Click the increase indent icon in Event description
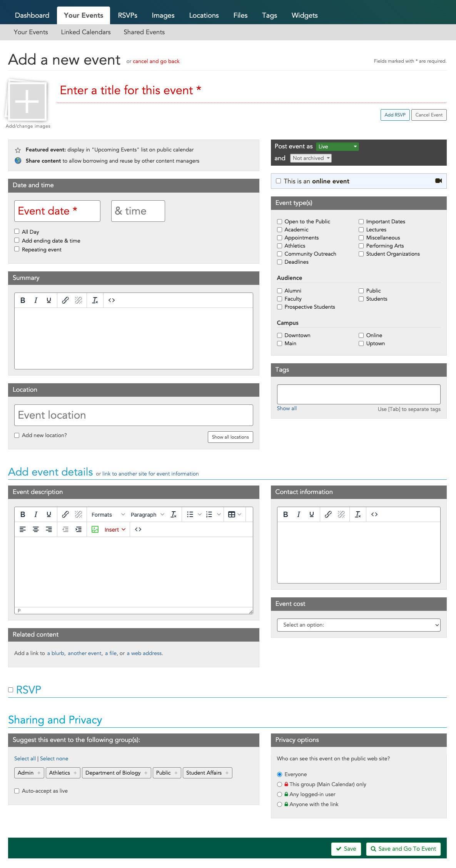 (79, 529)
